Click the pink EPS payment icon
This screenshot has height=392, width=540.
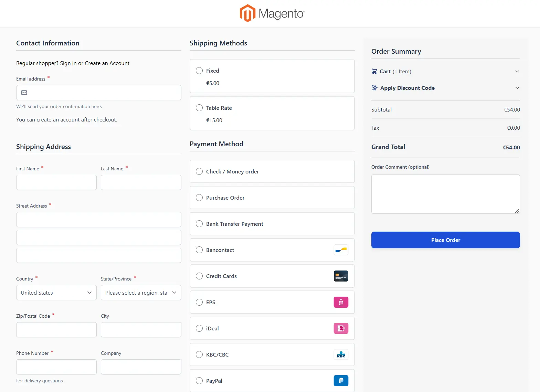(x=341, y=302)
